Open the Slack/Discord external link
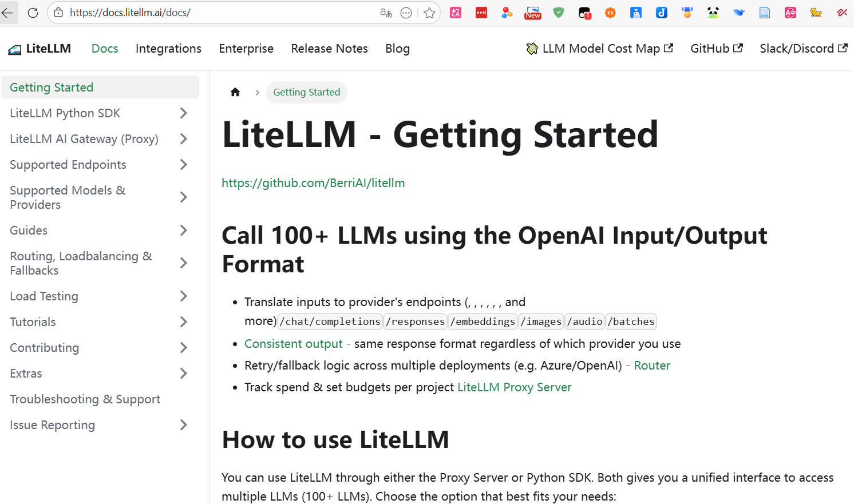Screen dimensions: 854x504 coord(804,49)
